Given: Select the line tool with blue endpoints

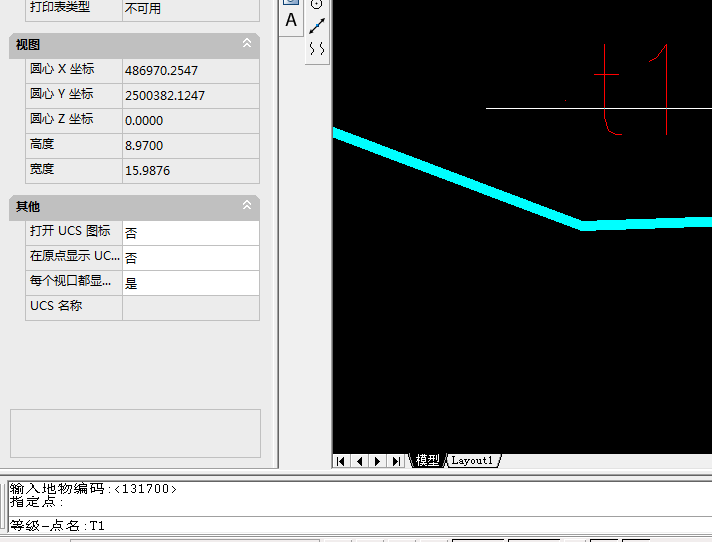Looking at the screenshot, I should click(x=317, y=26).
